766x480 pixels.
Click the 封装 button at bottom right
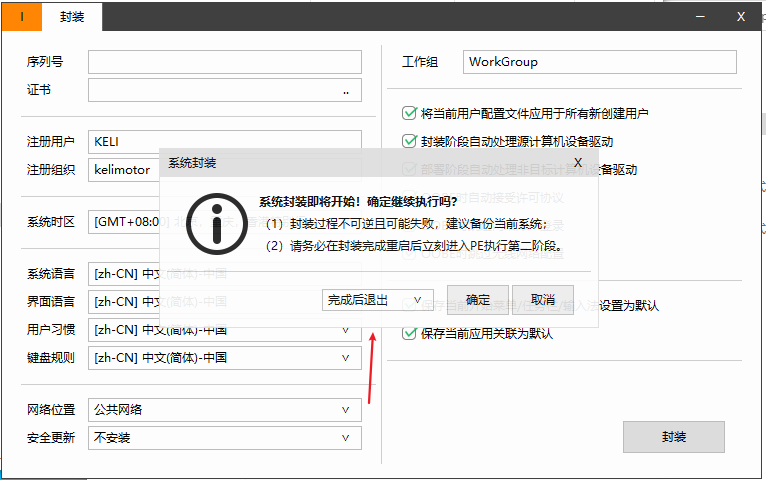point(674,437)
